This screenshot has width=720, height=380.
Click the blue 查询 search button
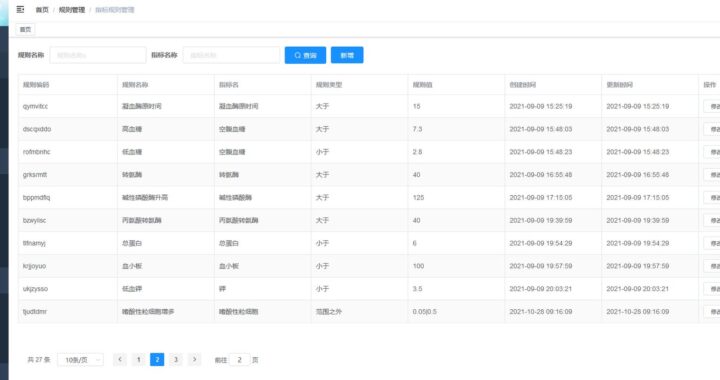pos(305,55)
